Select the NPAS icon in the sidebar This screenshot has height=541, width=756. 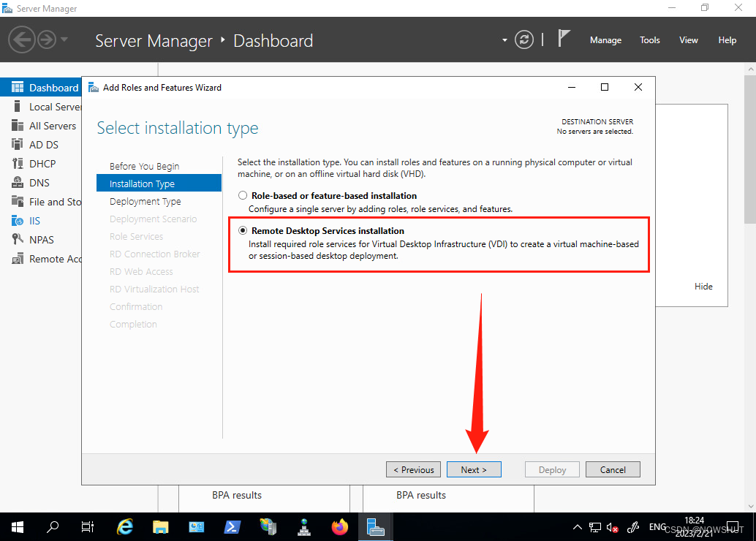[18, 240]
